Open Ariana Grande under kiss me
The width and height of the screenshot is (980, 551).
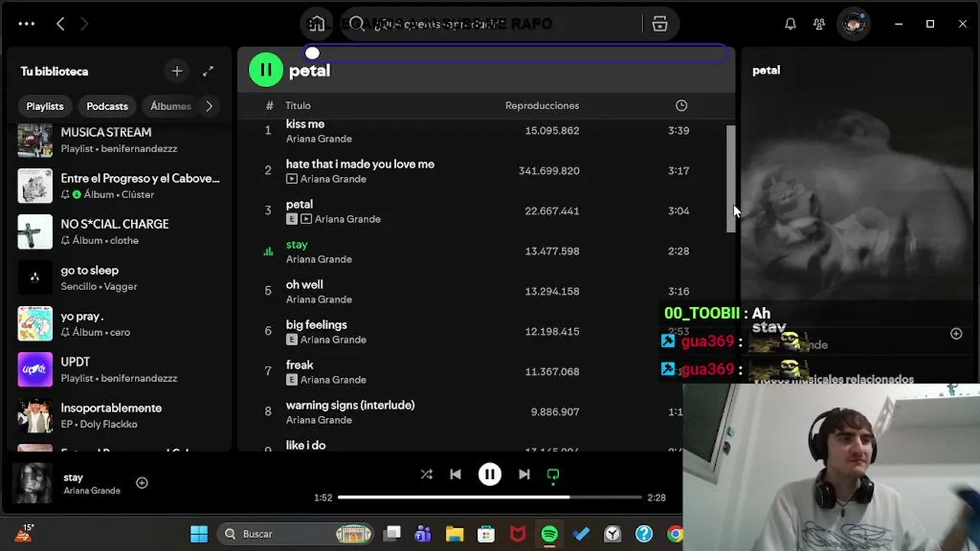point(318,139)
